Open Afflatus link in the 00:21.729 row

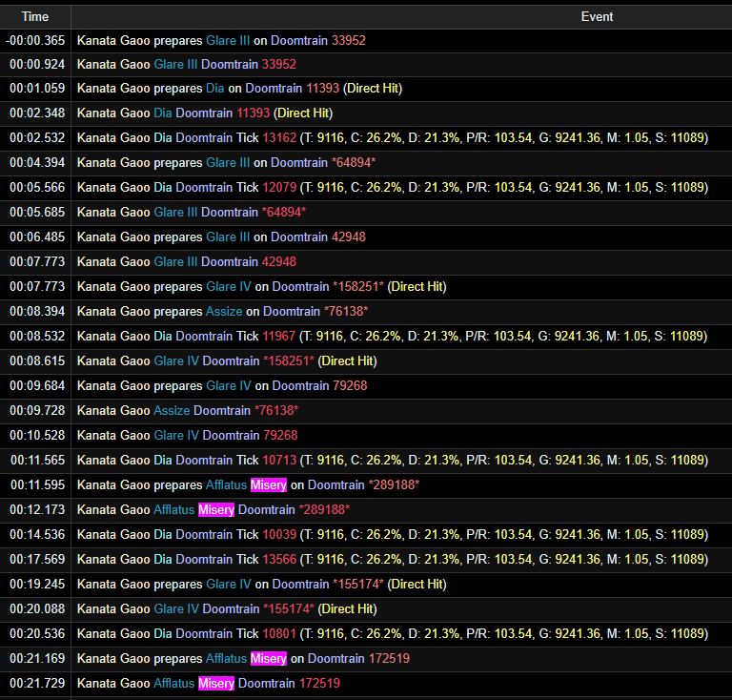(173, 683)
